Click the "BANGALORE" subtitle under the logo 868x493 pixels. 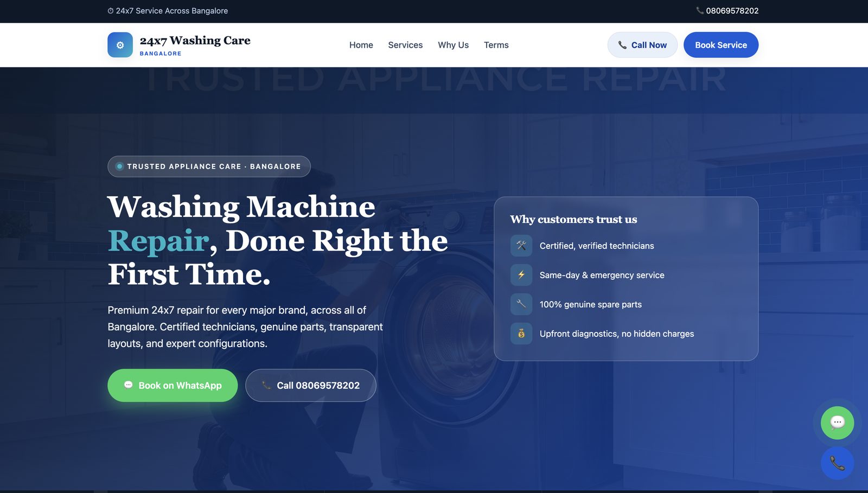[161, 54]
